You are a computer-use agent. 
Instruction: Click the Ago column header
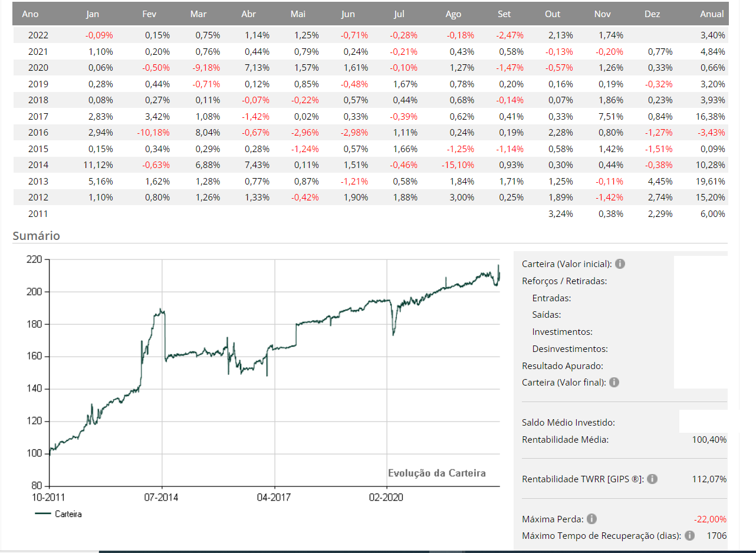pyautogui.click(x=453, y=14)
